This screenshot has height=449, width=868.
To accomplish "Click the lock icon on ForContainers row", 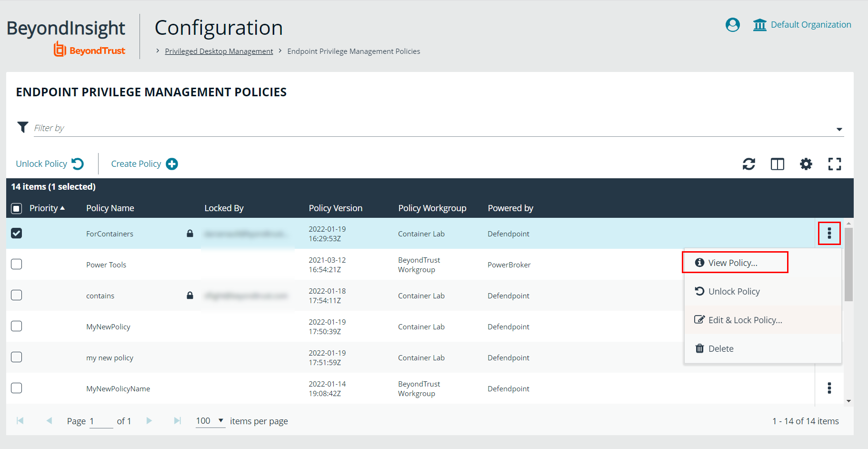I will click(190, 234).
